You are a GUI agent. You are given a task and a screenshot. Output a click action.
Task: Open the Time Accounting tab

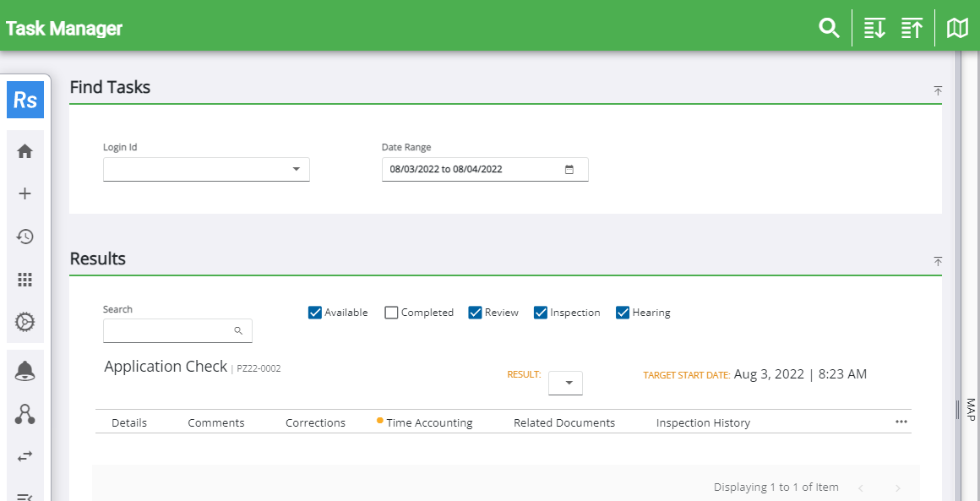point(429,422)
